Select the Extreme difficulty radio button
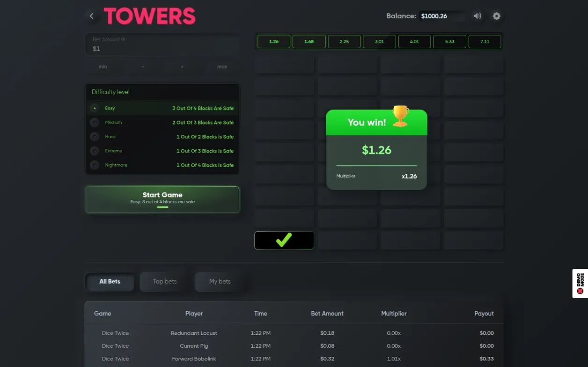The image size is (588, 367). (95, 151)
